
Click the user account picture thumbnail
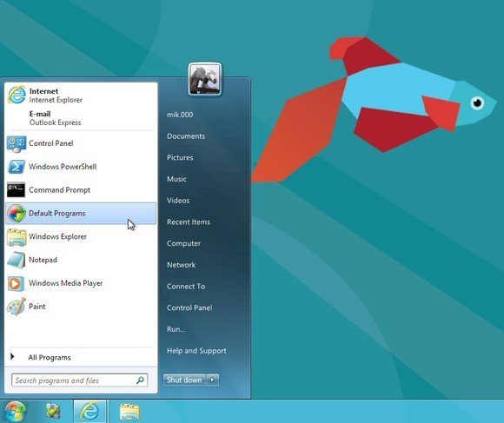click(x=205, y=79)
